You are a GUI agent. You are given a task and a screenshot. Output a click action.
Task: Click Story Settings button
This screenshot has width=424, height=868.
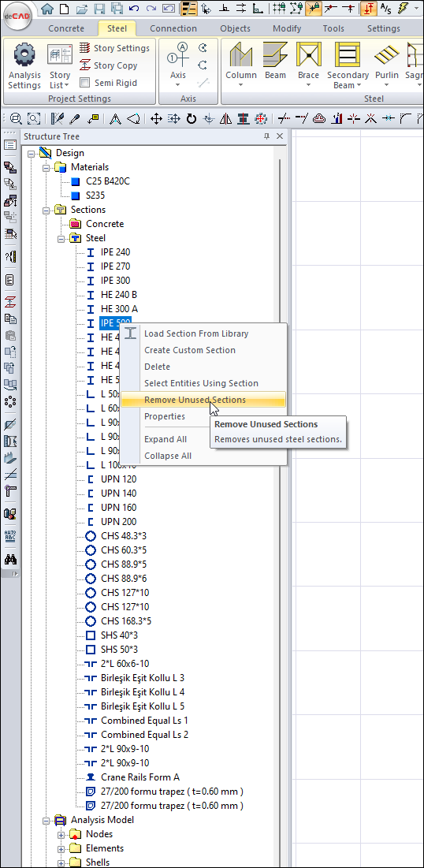pos(114,48)
